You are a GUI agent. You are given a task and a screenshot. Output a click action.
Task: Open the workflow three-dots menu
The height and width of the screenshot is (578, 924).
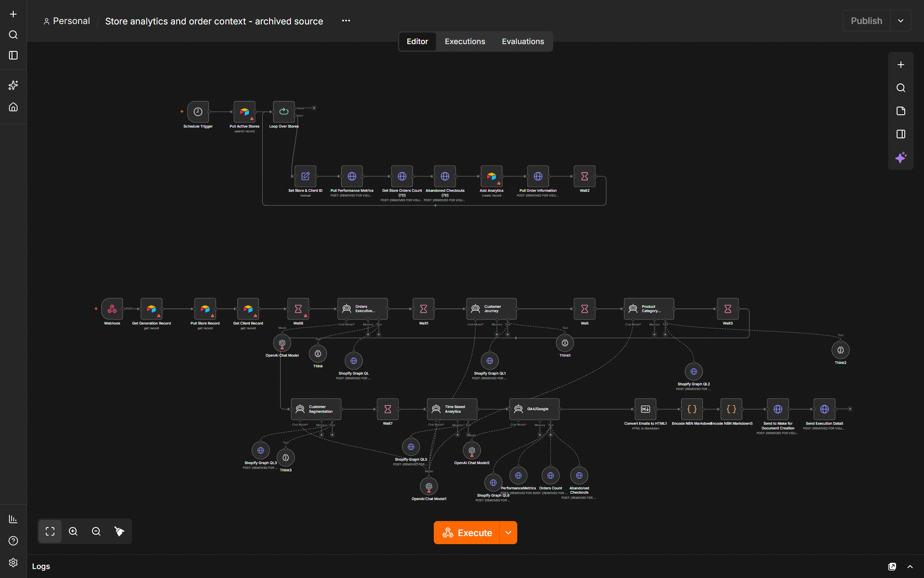(346, 21)
